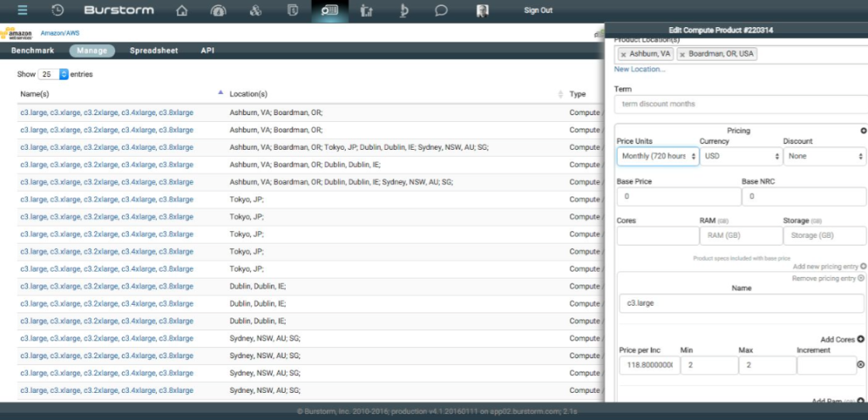Click the Add new pricing entry icon

(863, 266)
